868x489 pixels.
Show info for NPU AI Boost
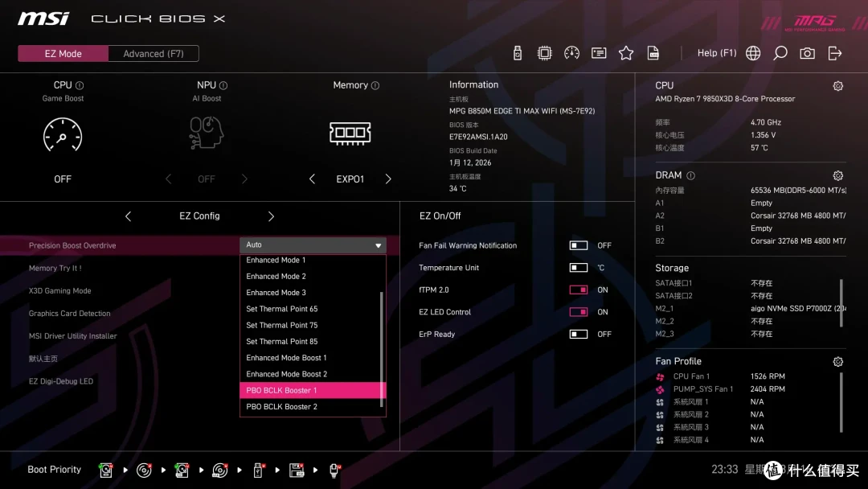(x=223, y=85)
